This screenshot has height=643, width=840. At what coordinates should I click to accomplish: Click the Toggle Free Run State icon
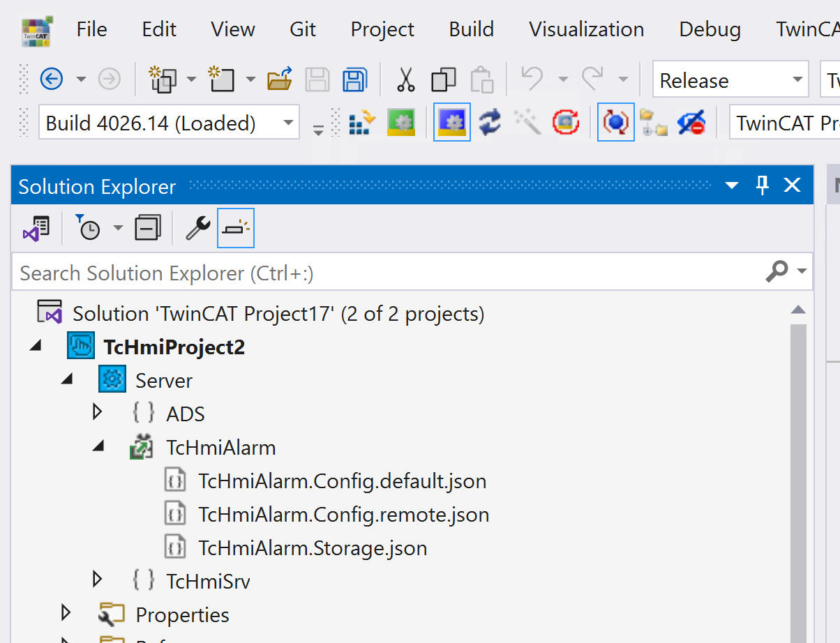(566, 123)
